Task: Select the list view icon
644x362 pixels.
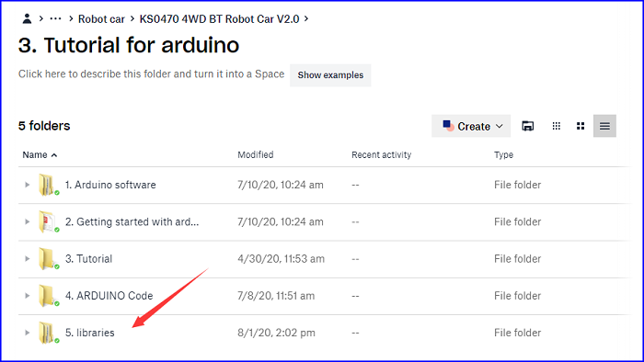Action: coord(604,126)
